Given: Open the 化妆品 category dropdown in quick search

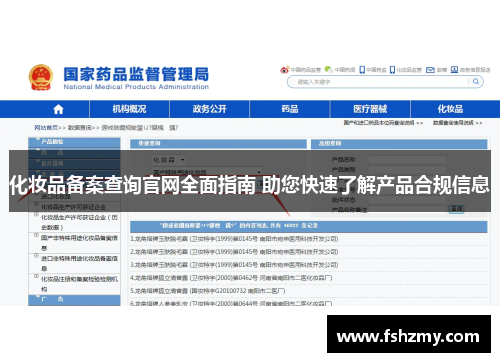Looking at the screenshot, I should coord(169,160).
